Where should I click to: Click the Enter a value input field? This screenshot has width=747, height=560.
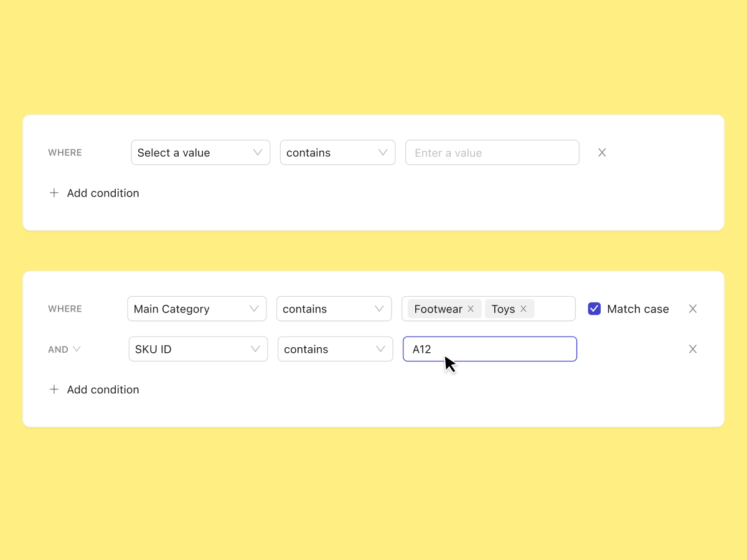click(492, 152)
